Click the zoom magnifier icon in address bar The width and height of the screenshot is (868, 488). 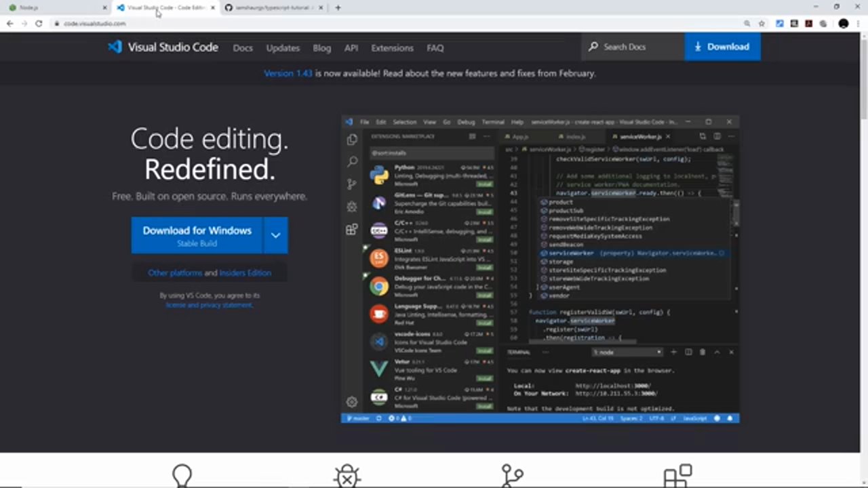[747, 23]
